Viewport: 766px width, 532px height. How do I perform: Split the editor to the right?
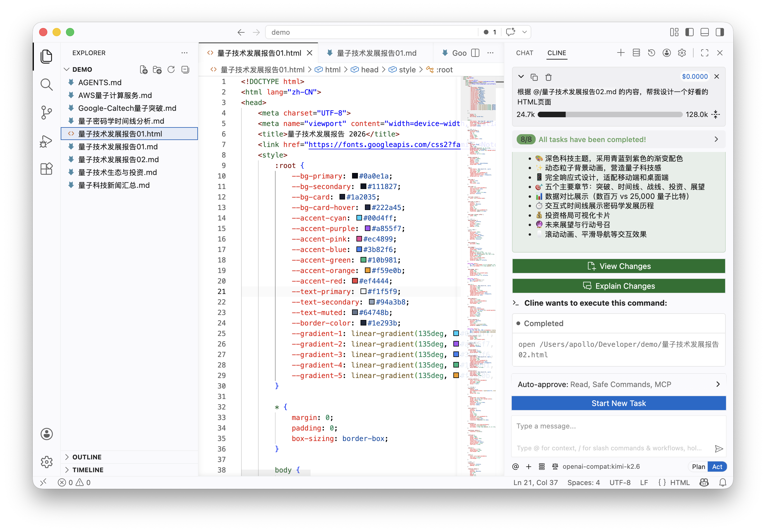click(x=476, y=53)
